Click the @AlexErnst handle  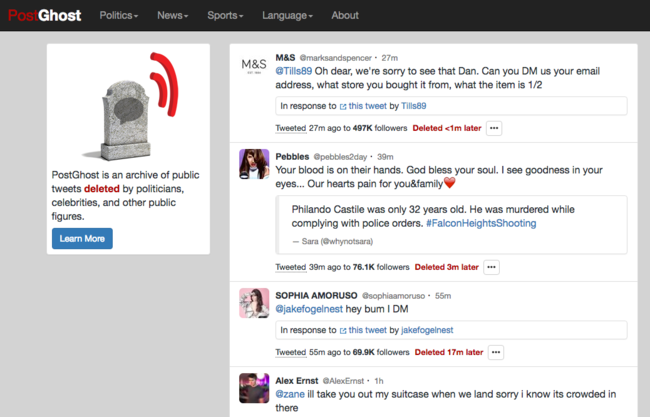pos(343,381)
